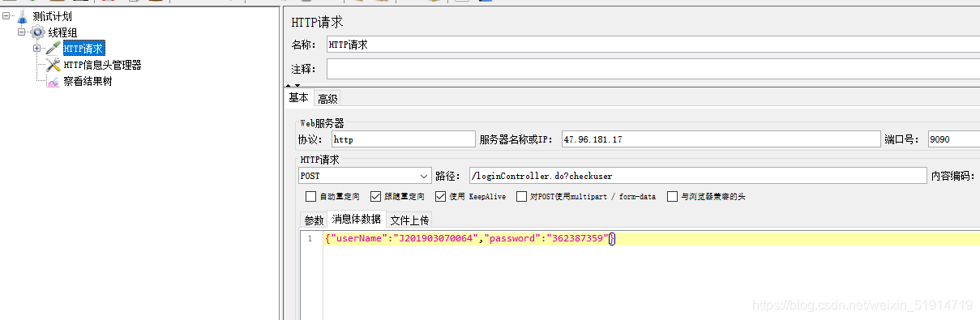Viewport: 980px width, 320px height.
Task: Toggle the 使用 KeepAlive checkbox
Action: coord(440,196)
